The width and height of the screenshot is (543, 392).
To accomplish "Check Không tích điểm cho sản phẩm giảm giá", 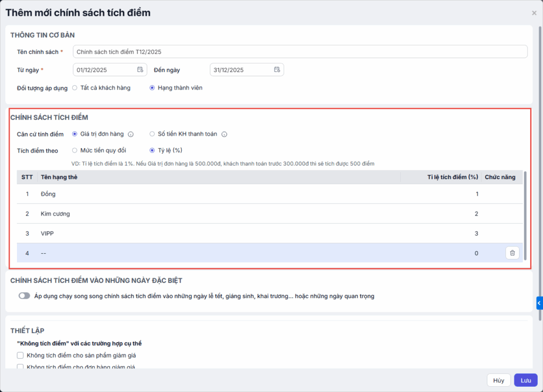I will [21, 355].
